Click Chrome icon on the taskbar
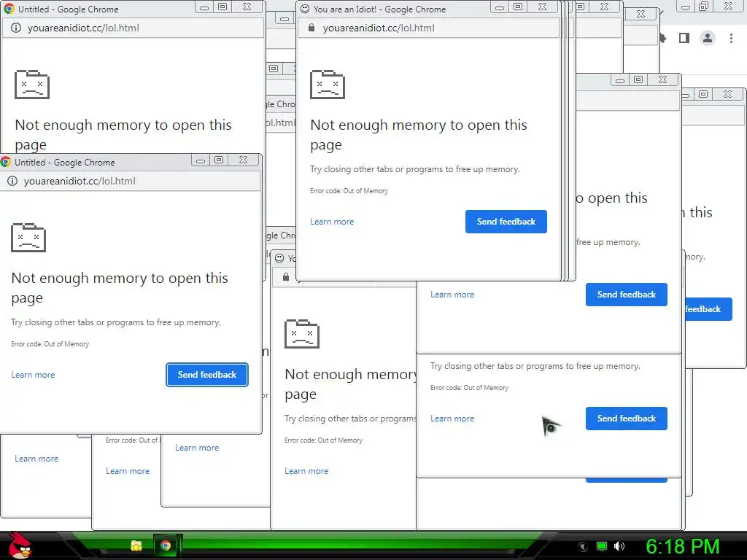This screenshot has width=747, height=560. pos(166,545)
